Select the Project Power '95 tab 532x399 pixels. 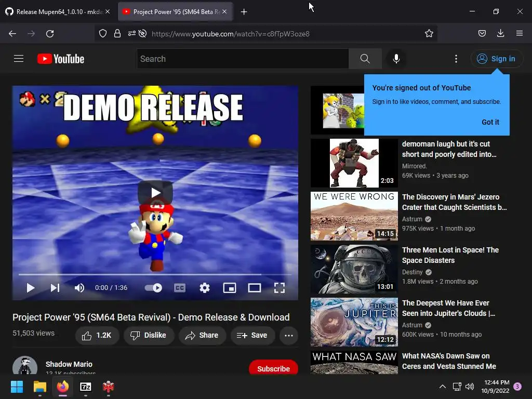[175, 11]
